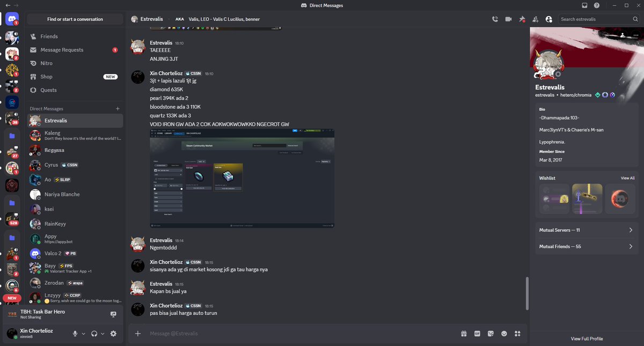Screen dimensions: 644x346
Task: Click "Kapan bs jual ya" message
Action: pyautogui.click(x=168, y=291)
